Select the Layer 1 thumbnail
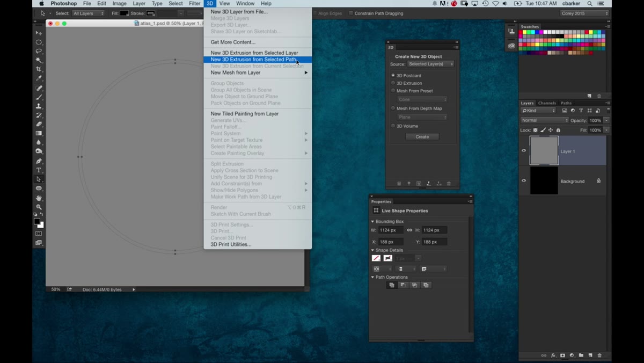Image resolution: width=644 pixels, height=363 pixels. click(544, 151)
